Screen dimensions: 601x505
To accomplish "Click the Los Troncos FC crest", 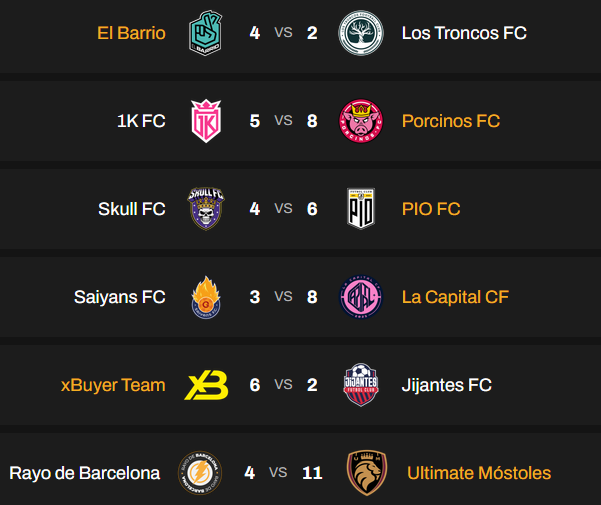I will click(360, 33).
